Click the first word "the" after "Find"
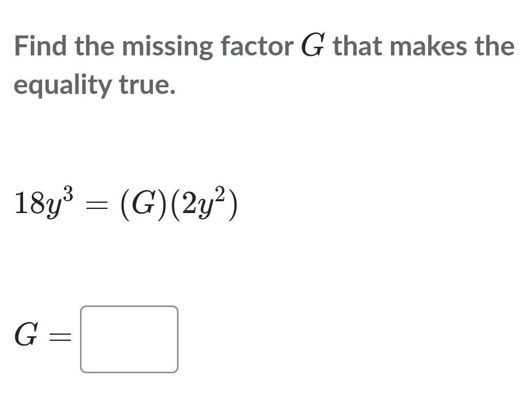This screenshot has width=532, height=402. pyautogui.click(x=95, y=46)
